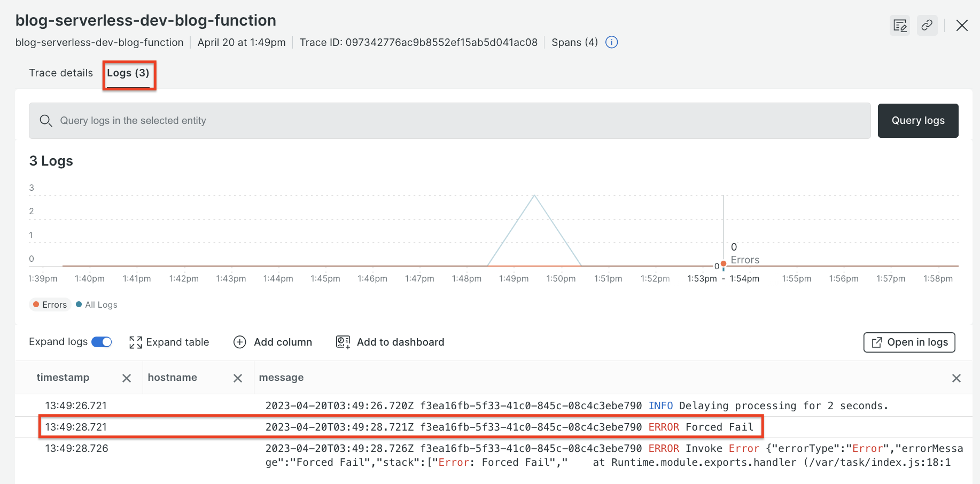Open the Logs (3) tab
The image size is (980, 484).
(x=128, y=73)
